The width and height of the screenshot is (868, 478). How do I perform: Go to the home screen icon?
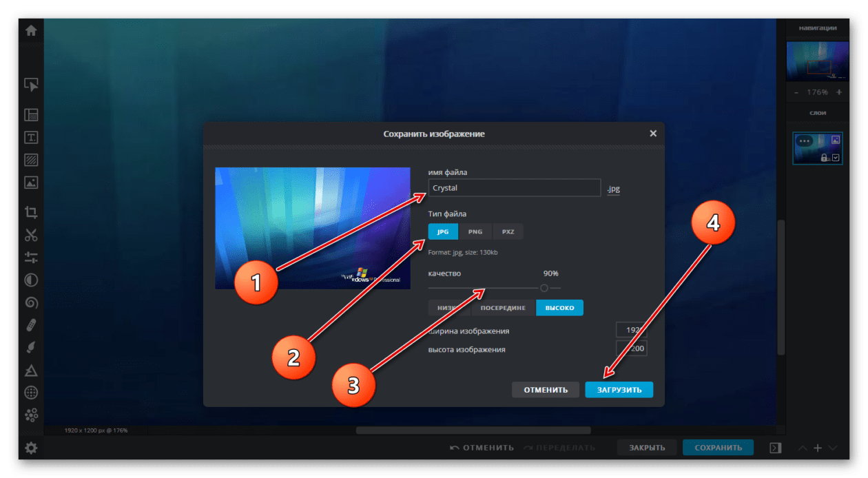(31, 30)
